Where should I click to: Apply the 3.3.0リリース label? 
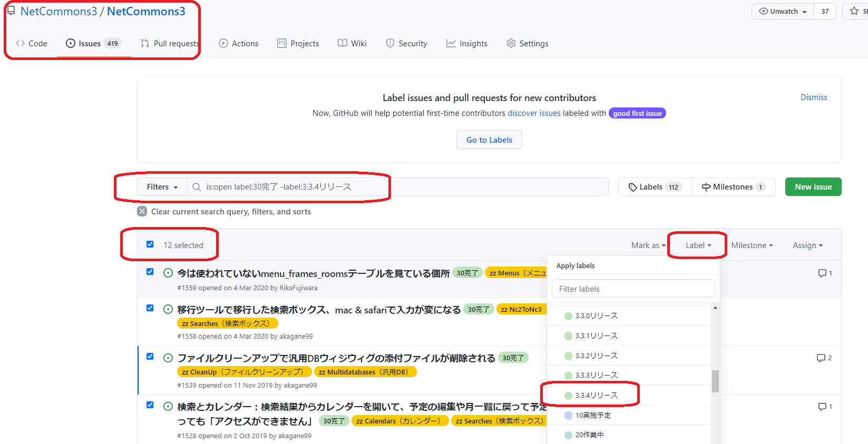(629, 315)
